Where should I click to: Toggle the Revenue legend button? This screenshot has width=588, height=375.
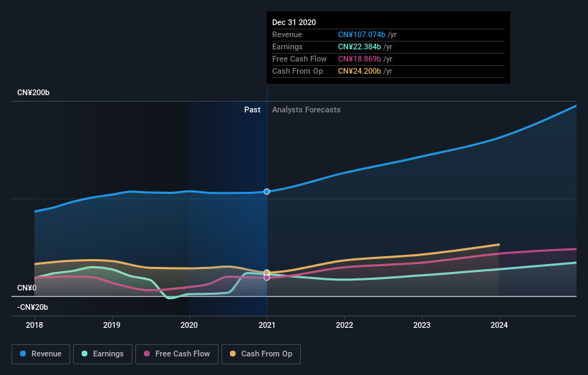tap(41, 354)
